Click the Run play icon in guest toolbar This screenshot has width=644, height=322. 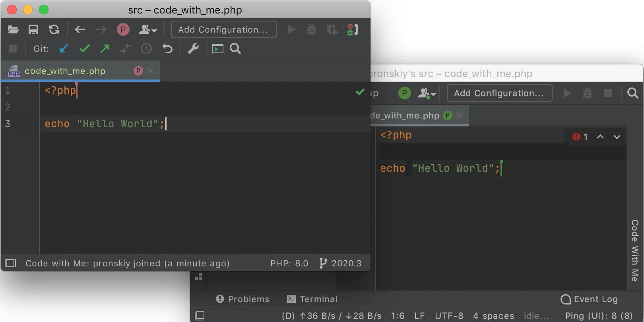pos(567,93)
